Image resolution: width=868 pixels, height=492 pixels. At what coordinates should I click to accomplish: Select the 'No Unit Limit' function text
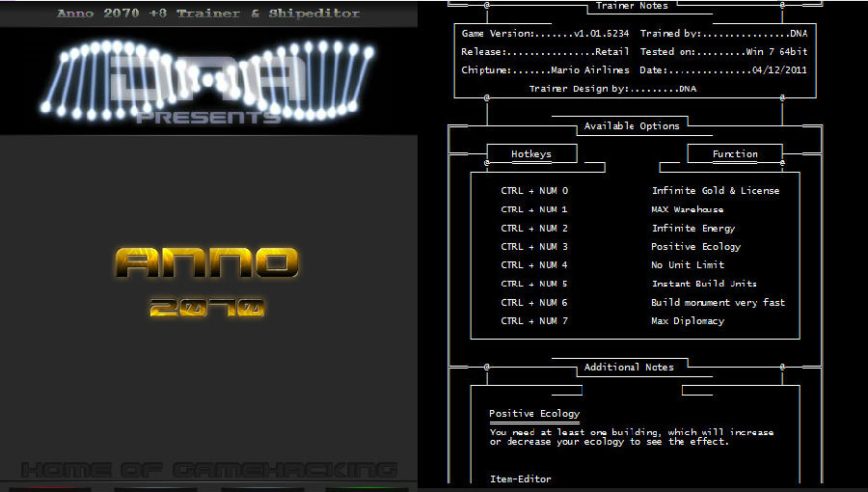point(688,264)
